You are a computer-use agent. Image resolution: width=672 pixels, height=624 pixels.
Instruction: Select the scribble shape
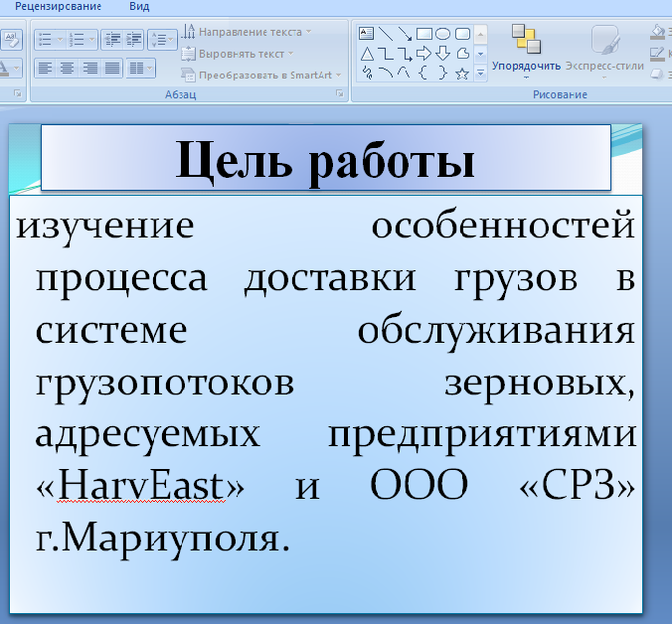pyautogui.click(x=367, y=74)
